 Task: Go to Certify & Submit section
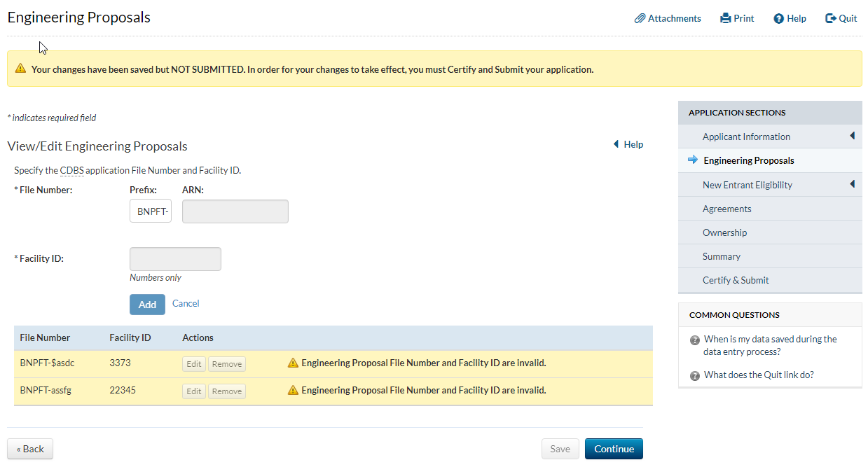736,280
